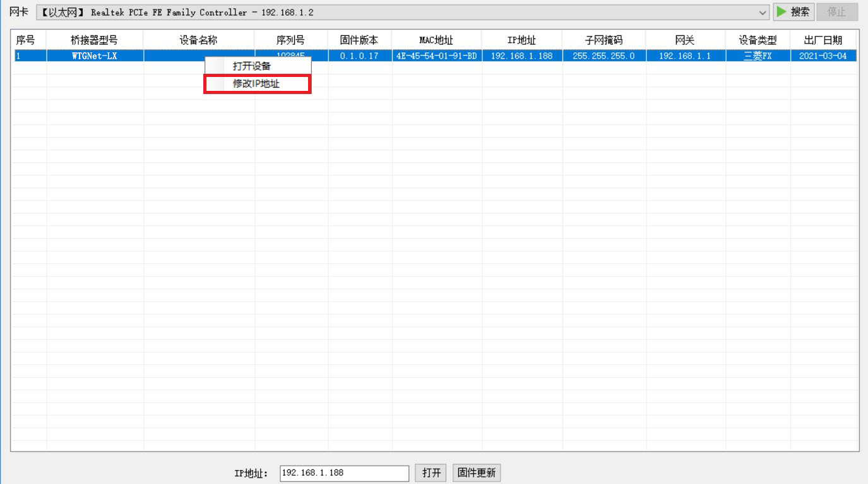
Task: Click the MAC地址 column header
Action: (436, 40)
